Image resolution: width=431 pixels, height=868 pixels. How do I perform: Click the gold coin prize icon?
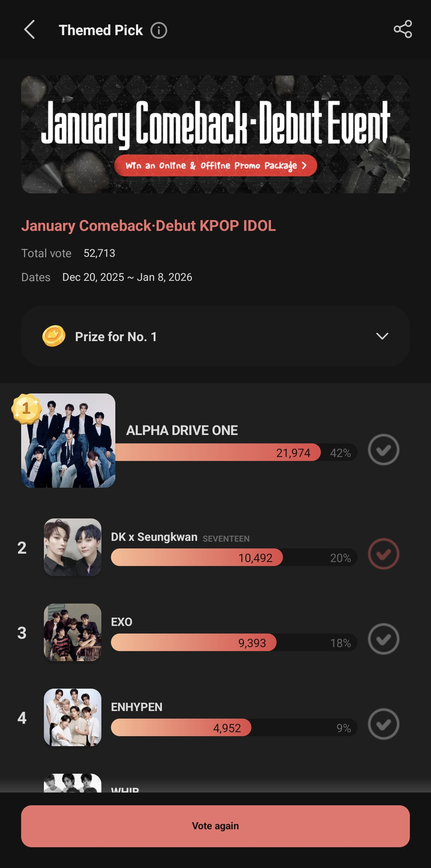[x=54, y=336]
